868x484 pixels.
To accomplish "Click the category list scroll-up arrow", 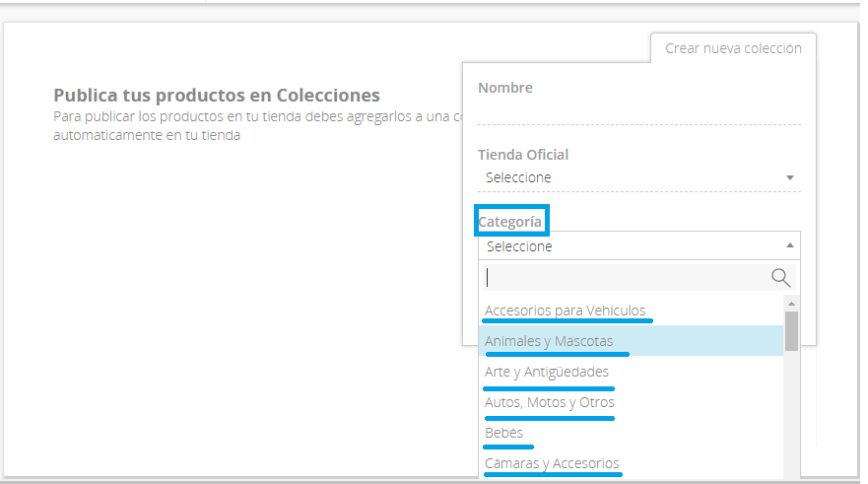I will [791, 304].
